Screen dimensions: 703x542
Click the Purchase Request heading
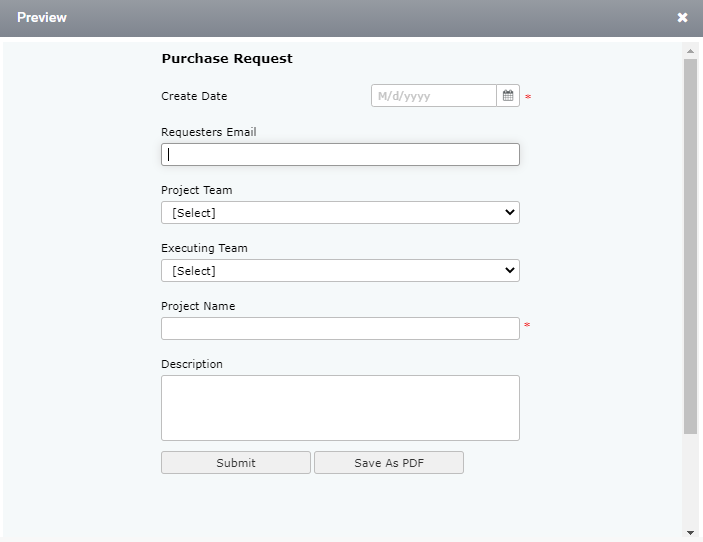pyautogui.click(x=227, y=58)
